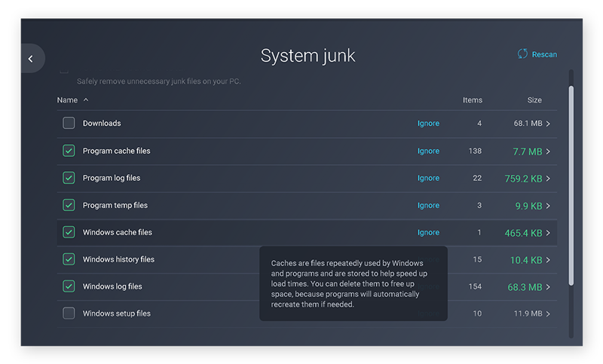This screenshot has height=364, width=603.
Task: Click the vertical scrollbar thumb
Action: (571, 185)
